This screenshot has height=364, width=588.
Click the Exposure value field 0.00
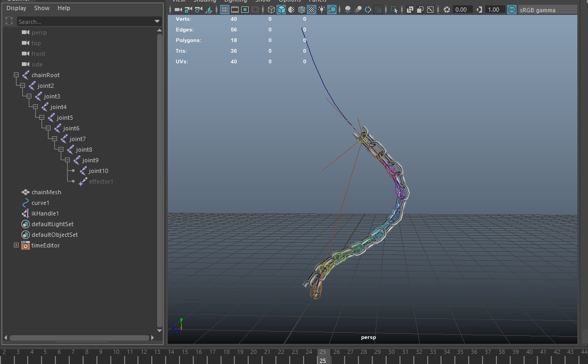pos(462,10)
